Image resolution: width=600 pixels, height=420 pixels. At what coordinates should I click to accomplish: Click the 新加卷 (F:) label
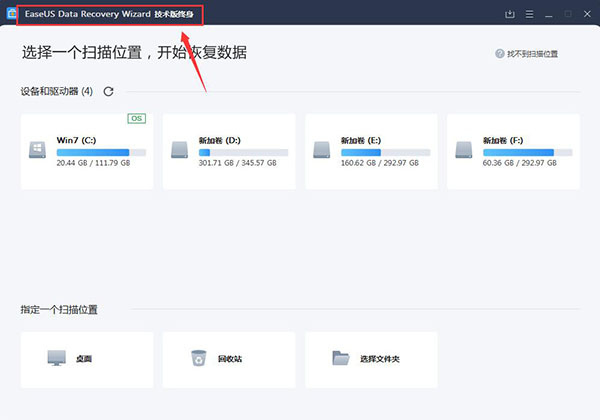point(503,140)
